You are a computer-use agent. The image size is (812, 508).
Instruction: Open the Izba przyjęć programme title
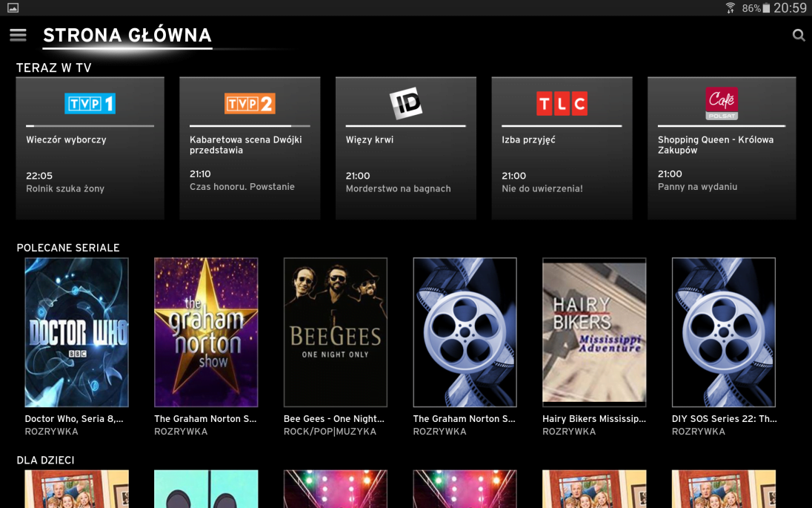(x=528, y=139)
